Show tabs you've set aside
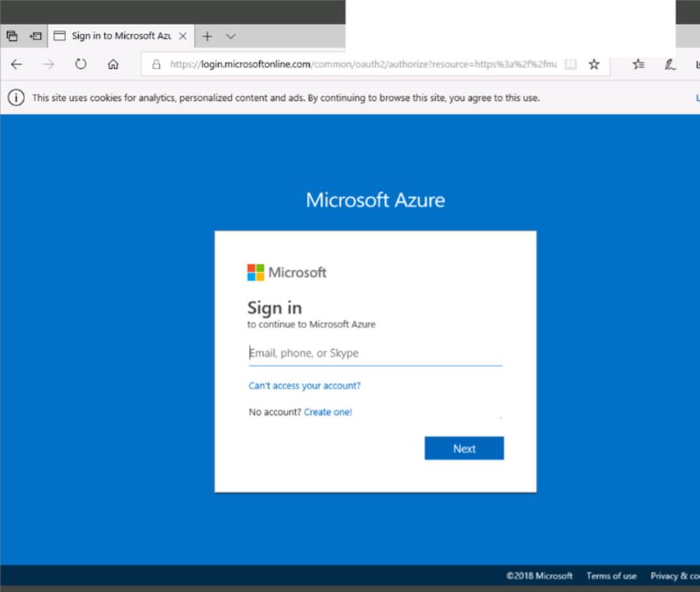This screenshot has width=700, height=592. coord(11,36)
